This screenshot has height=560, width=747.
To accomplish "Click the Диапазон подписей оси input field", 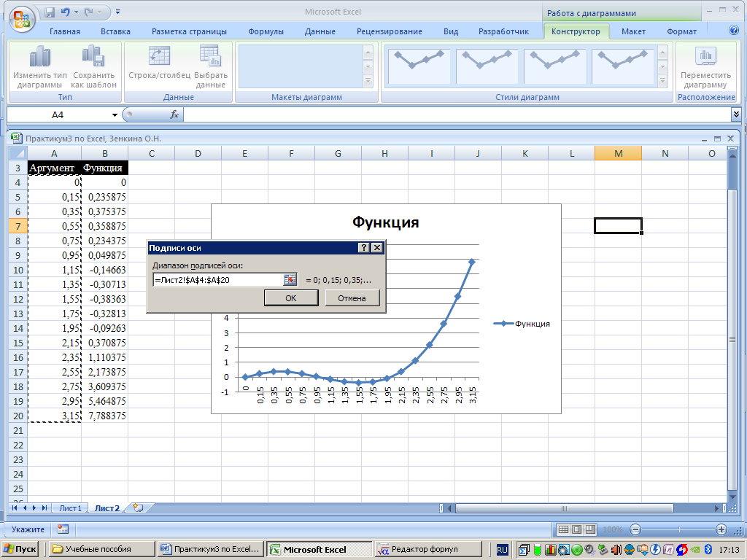I will 218,280.
